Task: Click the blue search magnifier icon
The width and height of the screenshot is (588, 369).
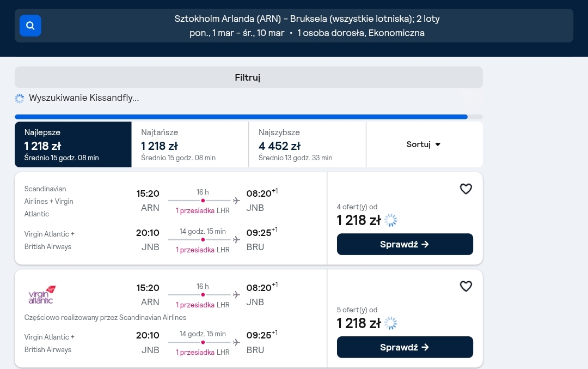Action: (30, 26)
